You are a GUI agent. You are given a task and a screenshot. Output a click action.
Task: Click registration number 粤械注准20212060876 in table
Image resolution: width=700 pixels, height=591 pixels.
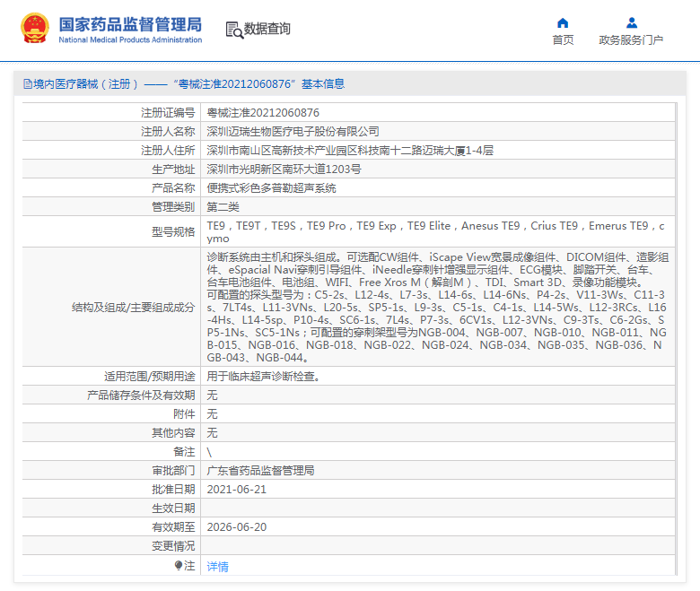click(x=263, y=112)
